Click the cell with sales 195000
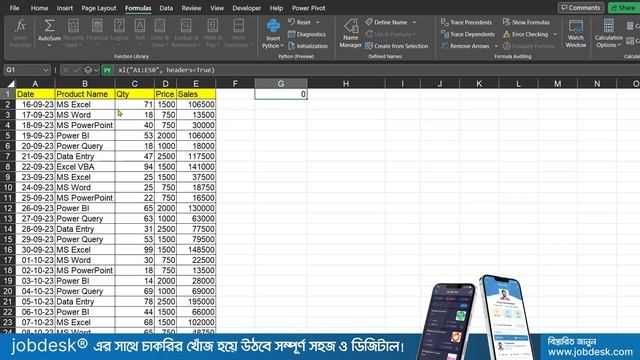The image size is (640, 360). [x=196, y=302]
